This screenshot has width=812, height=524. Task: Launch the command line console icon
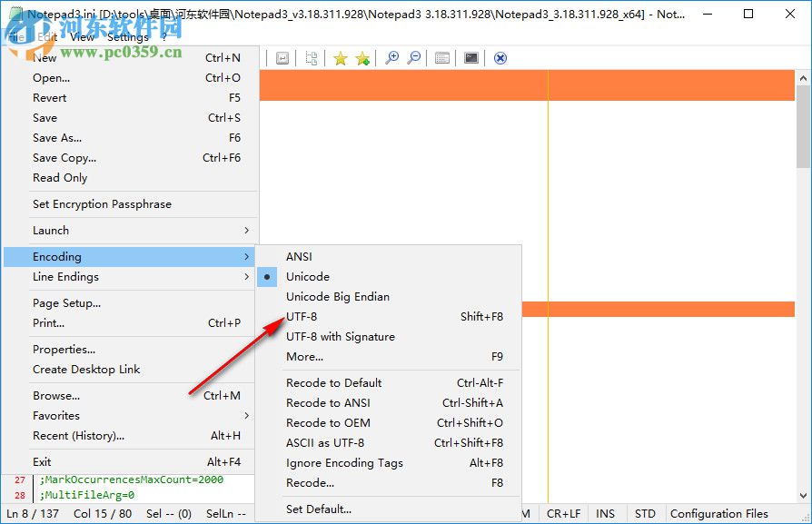click(471, 58)
